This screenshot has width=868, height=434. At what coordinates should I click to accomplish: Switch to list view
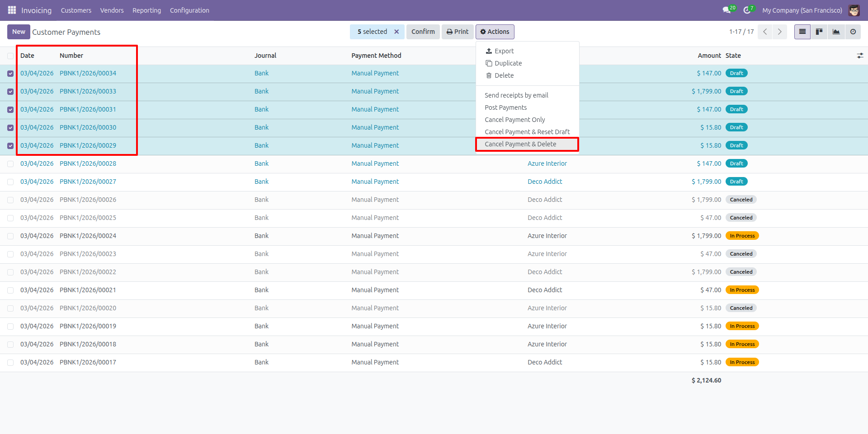(802, 32)
